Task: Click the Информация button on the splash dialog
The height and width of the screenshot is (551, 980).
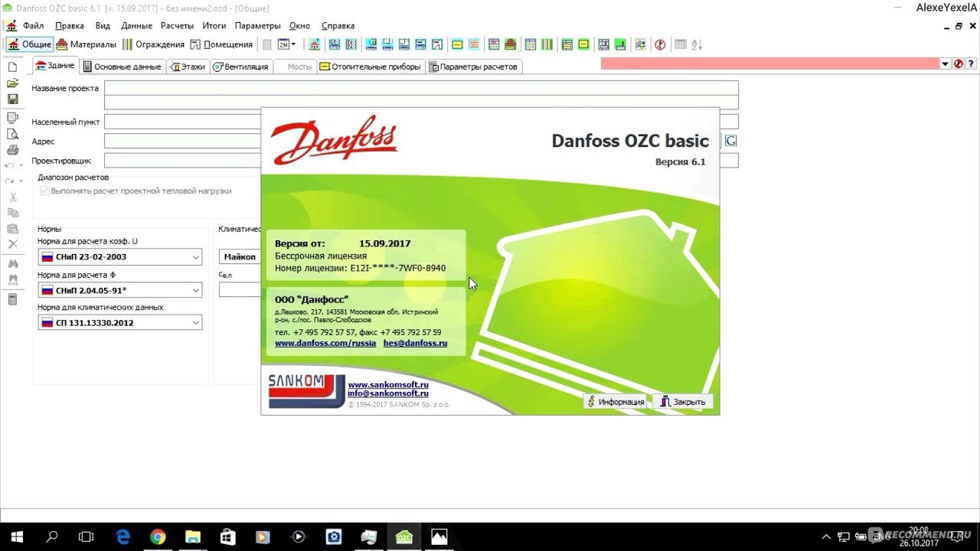Action: point(615,401)
